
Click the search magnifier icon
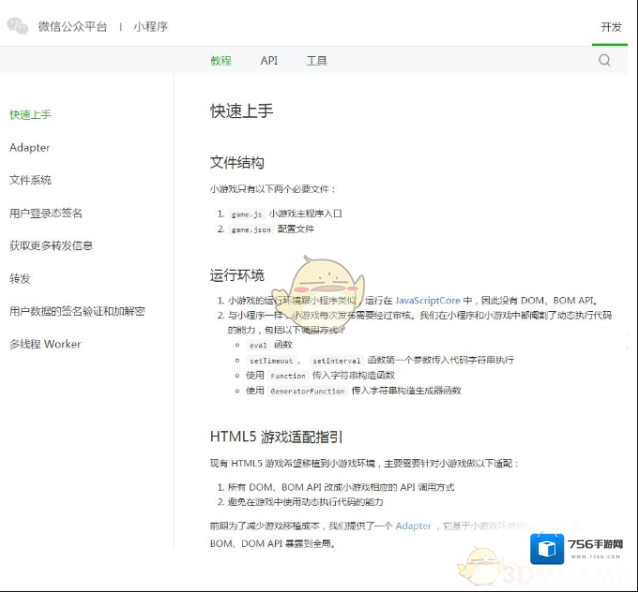(x=604, y=61)
